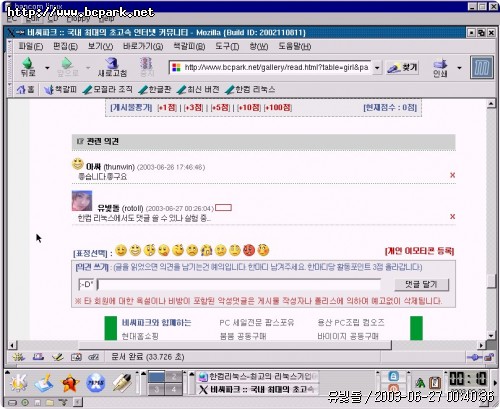Open the 도움말(H) menu

tap(295, 46)
